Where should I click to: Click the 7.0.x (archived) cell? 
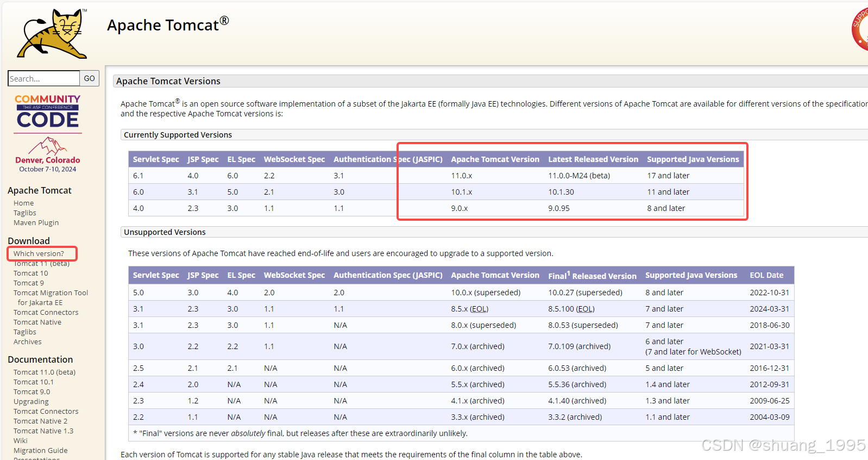477,346
